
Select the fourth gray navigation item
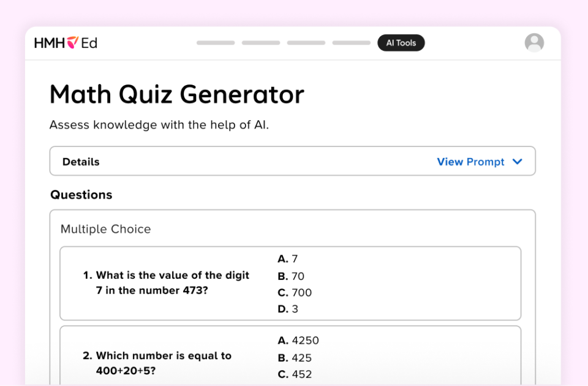click(351, 43)
